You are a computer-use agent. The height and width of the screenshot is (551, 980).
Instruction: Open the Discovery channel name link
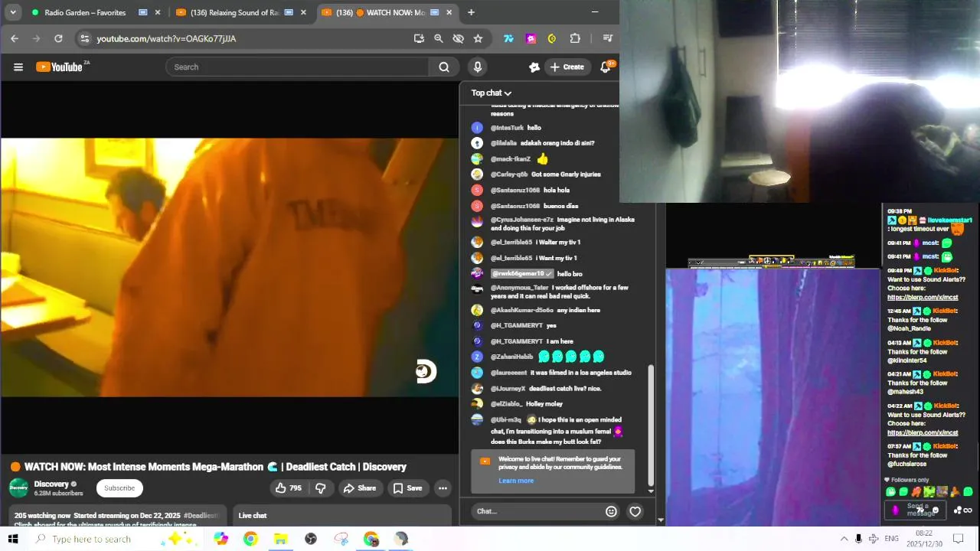click(x=51, y=484)
